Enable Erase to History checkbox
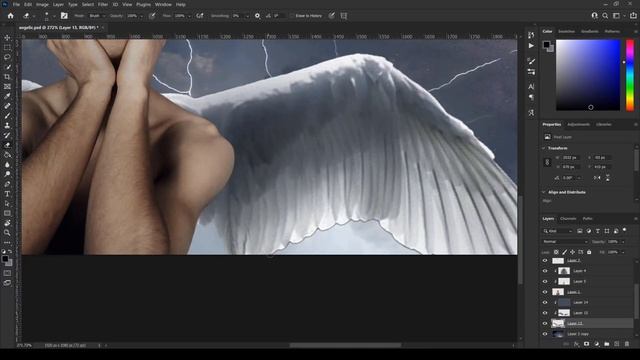This screenshot has width=640, height=360. click(292, 16)
